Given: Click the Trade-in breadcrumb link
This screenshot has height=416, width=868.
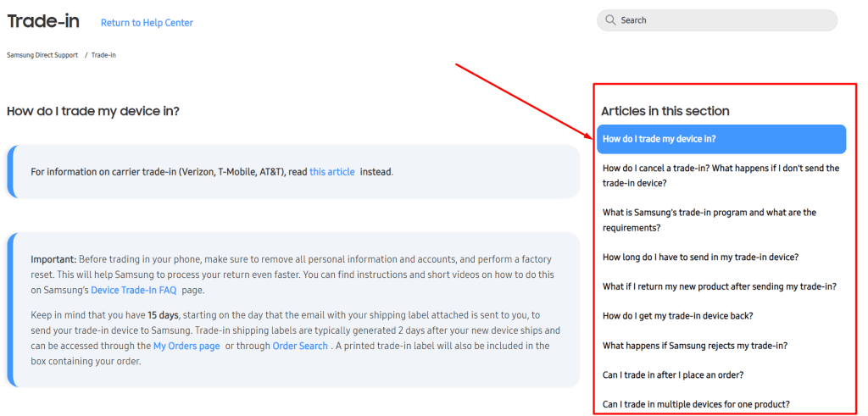Looking at the screenshot, I should [x=103, y=55].
